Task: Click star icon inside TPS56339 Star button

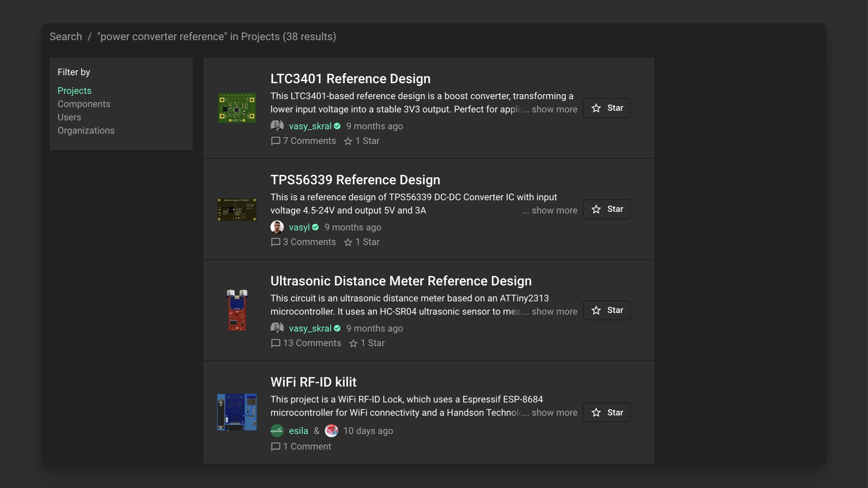Action: click(596, 209)
